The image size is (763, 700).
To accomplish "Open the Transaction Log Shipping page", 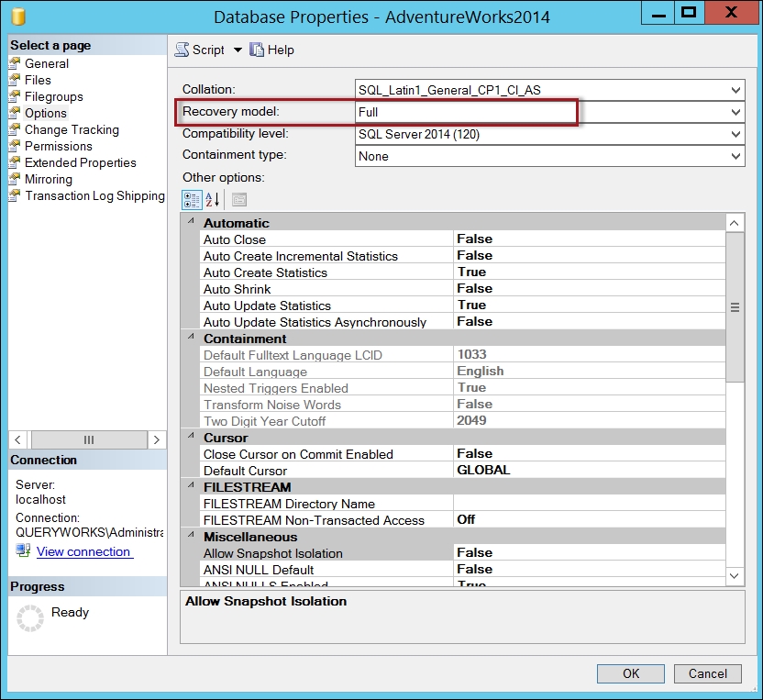I will point(94,195).
